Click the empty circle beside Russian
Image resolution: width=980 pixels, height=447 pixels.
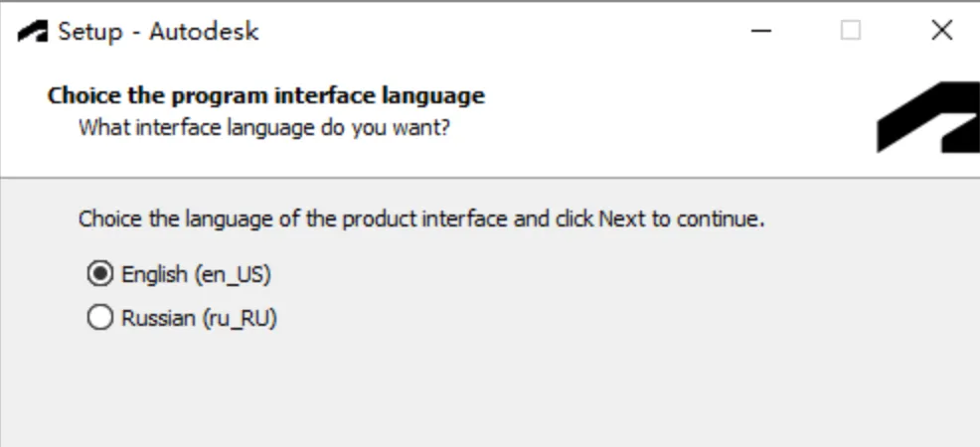pyautogui.click(x=99, y=319)
